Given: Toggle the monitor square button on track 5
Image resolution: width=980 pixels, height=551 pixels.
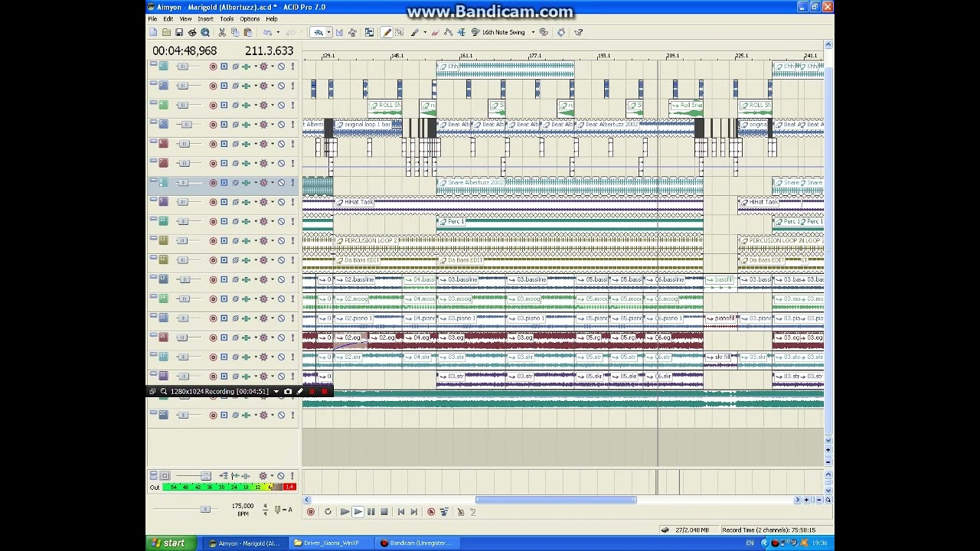Looking at the screenshot, I should (x=224, y=124).
